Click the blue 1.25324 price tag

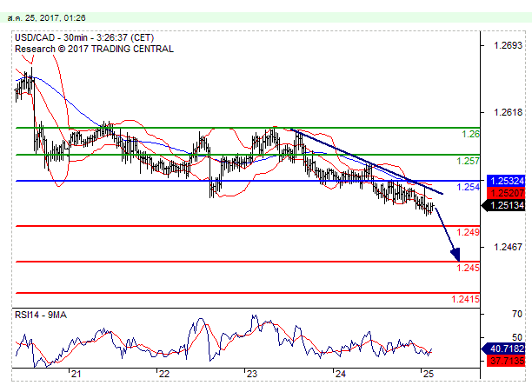[506, 181]
